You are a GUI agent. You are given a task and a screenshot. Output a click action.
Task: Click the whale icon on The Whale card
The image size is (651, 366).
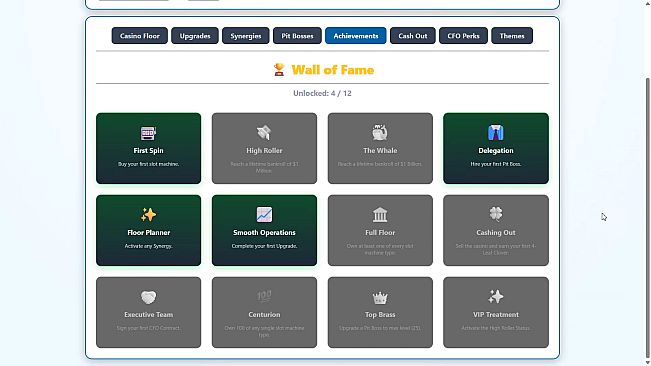380,133
